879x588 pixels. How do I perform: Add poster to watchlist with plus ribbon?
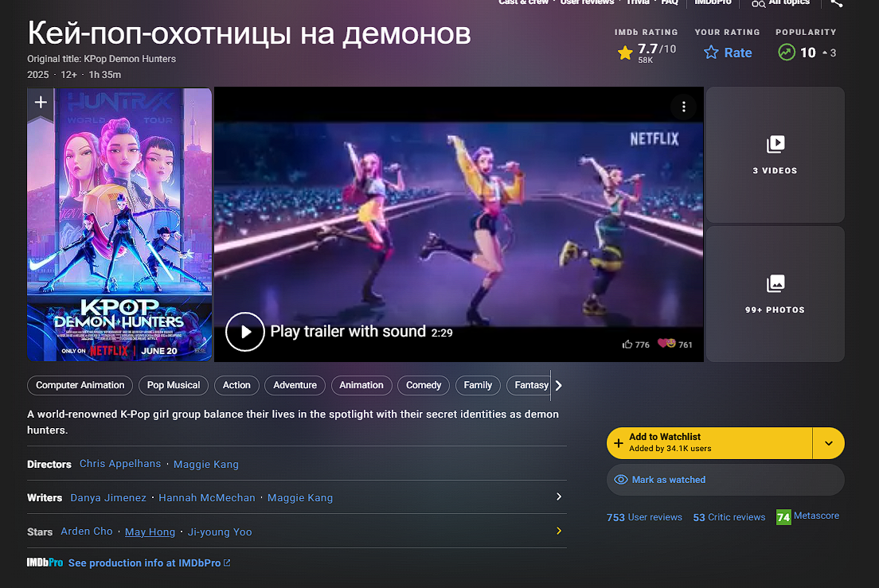pyautogui.click(x=41, y=103)
